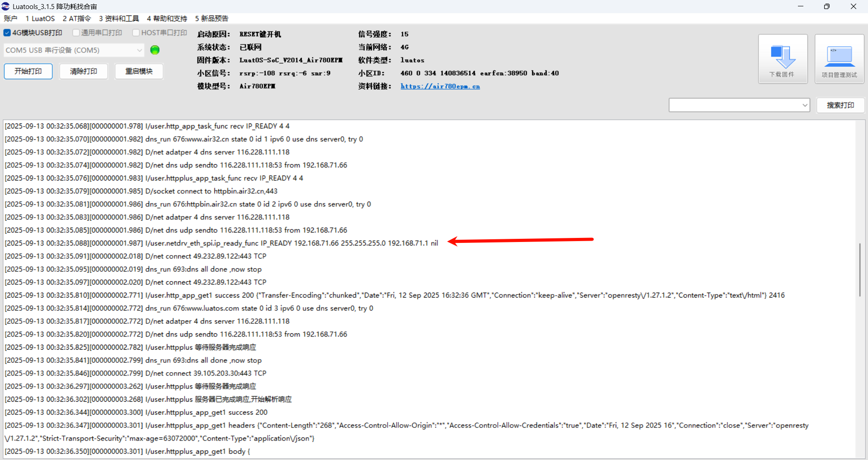Open the project management test icon button
The height and width of the screenshot is (460, 868).
pos(839,59)
